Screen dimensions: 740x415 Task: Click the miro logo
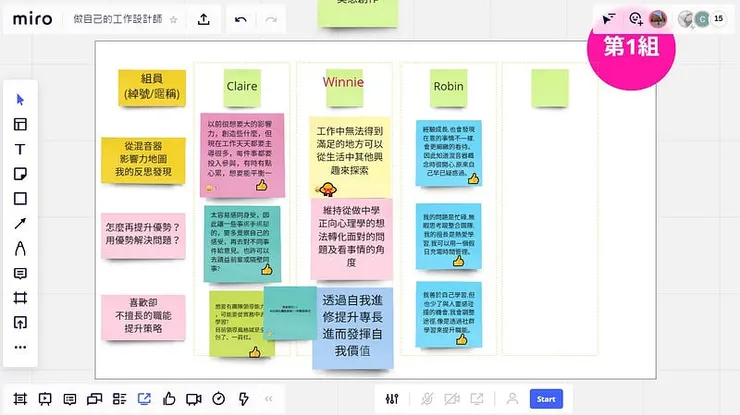click(33, 19)
